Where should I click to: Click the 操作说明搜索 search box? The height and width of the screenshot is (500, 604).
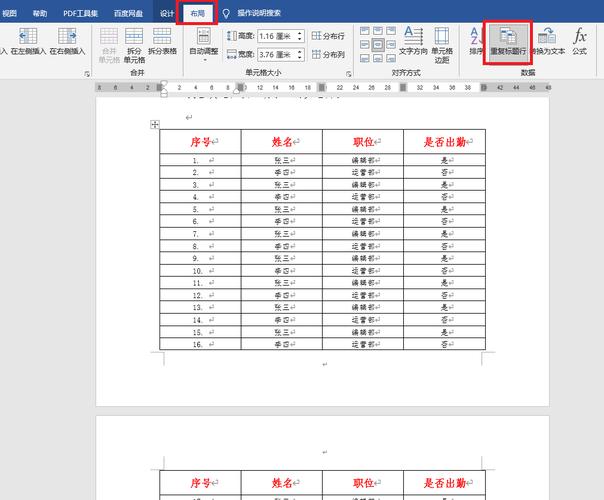(259, 13)
